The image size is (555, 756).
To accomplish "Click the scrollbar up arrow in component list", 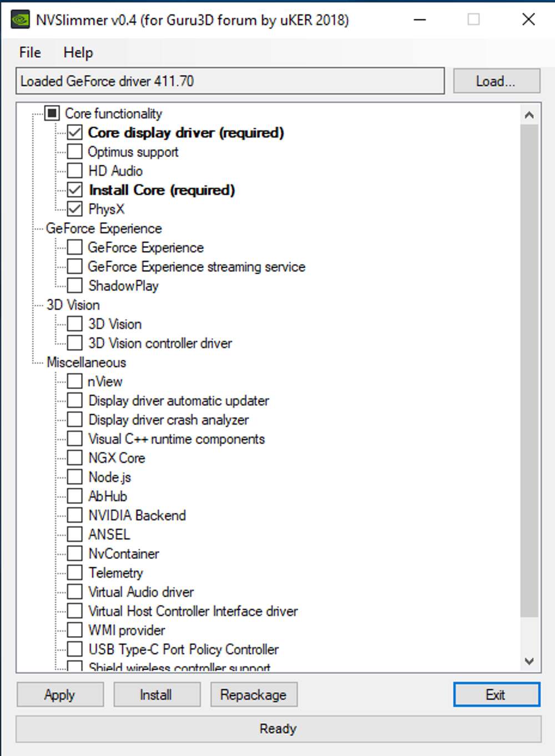I will (x=529, y=115).
